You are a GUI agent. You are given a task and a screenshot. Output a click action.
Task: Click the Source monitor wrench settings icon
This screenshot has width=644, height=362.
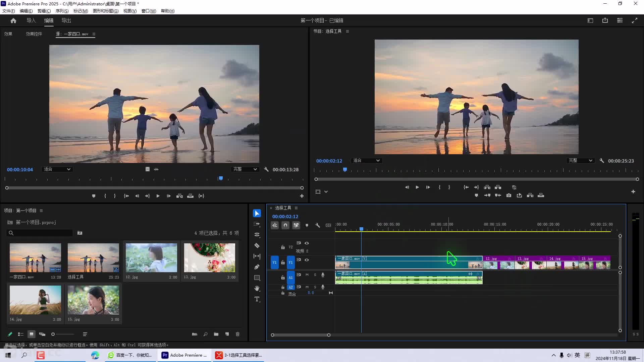click(x=266, y=169)
